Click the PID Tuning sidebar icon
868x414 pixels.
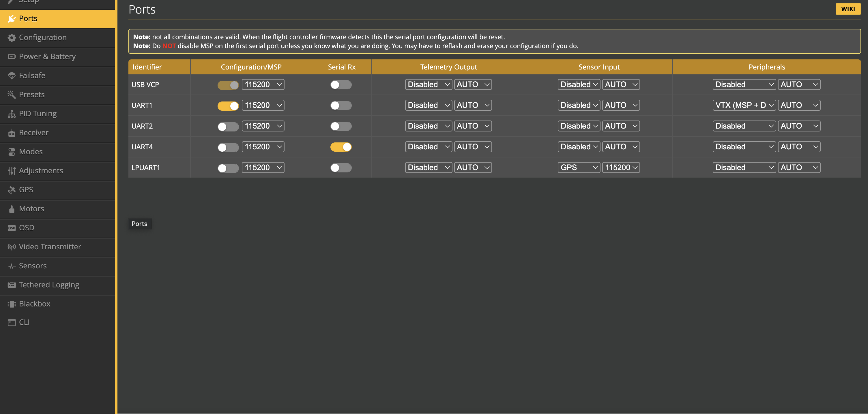pyautogui.click(x=12, y=114)
